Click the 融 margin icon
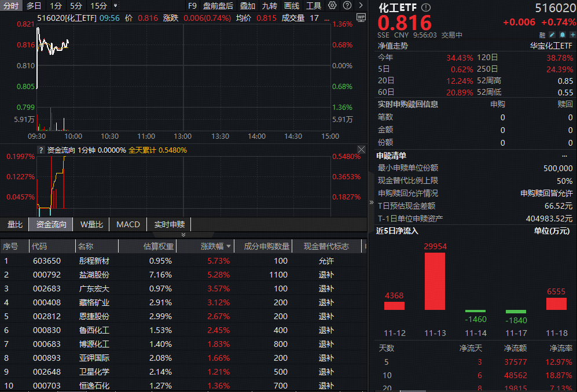This screenshot has height=392, width=577. [542, 35]
